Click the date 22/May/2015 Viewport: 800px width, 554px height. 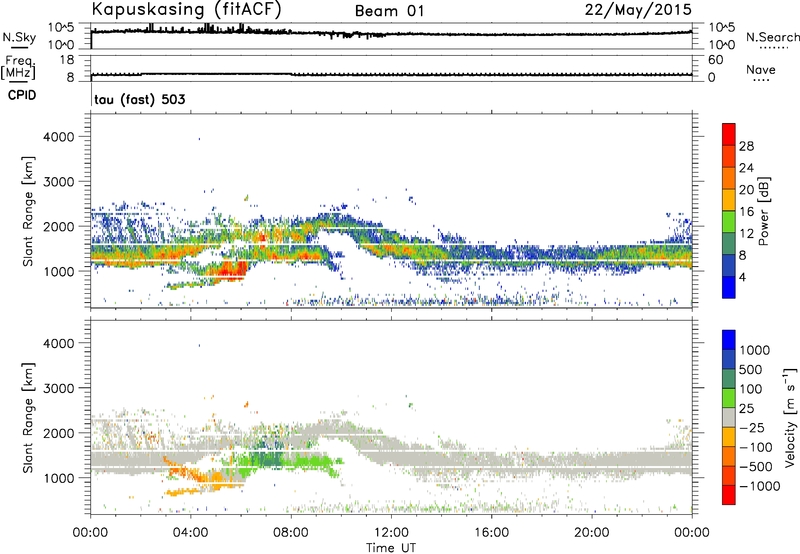(x=638, y=10)
